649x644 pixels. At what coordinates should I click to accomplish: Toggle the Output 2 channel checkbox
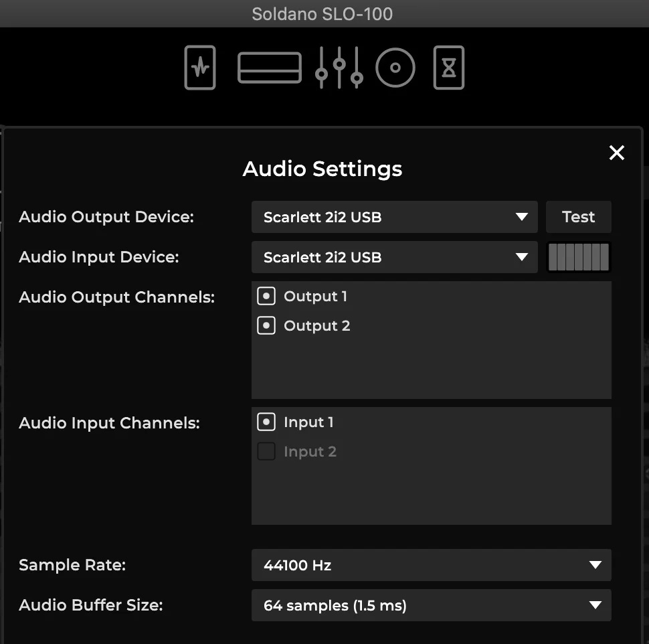pos(266,325)
